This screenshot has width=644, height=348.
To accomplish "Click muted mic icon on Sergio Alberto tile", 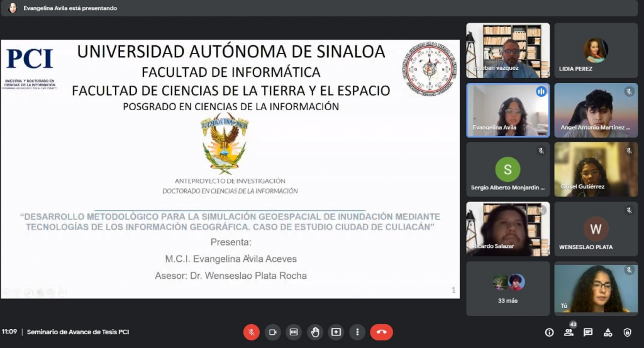I will tap(541, 151).
